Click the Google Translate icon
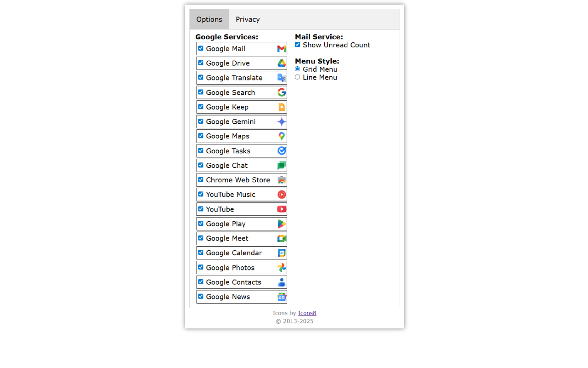The image size is (588, 368). click(282, 78)
